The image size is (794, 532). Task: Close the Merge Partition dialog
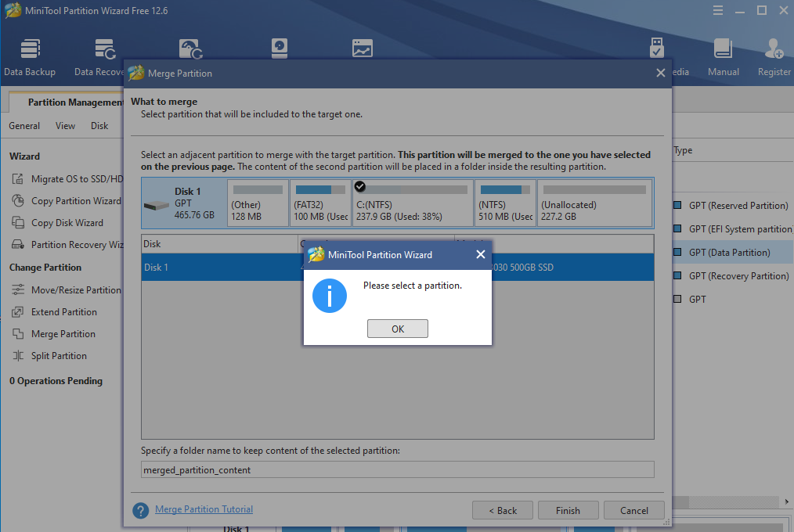[x=660, y=73]
